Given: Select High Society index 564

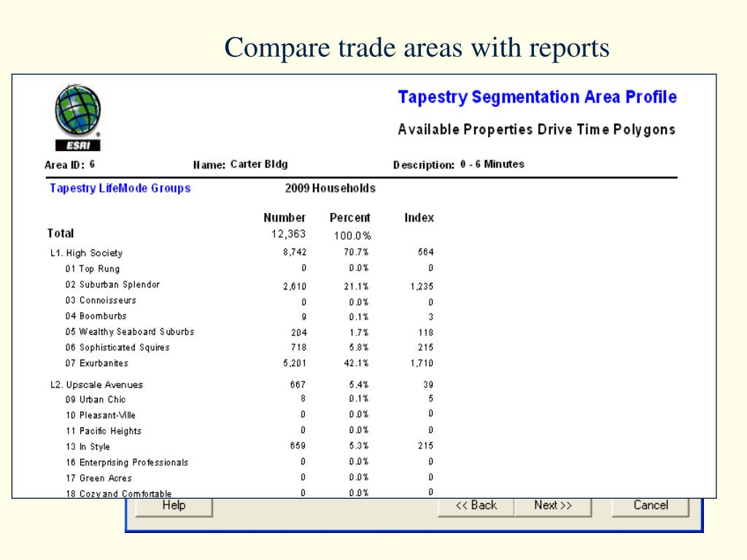Looking at the screenshot, I should point(425,252).
